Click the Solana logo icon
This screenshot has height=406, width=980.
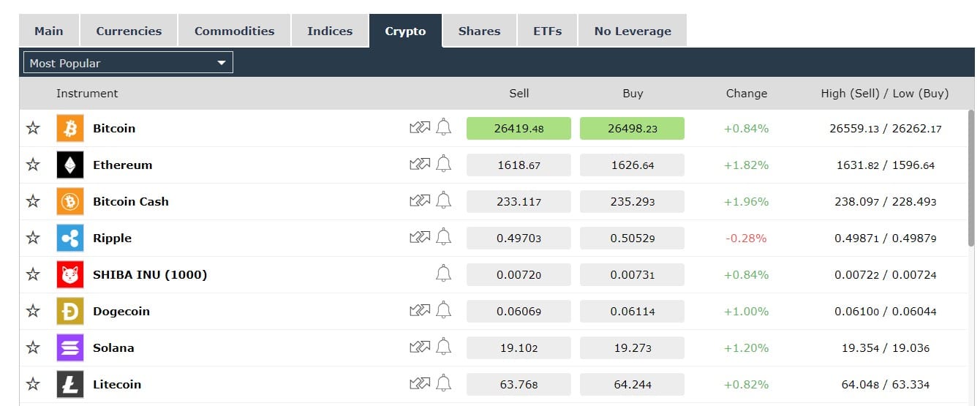pyautogui.click(x=70, y=348)
